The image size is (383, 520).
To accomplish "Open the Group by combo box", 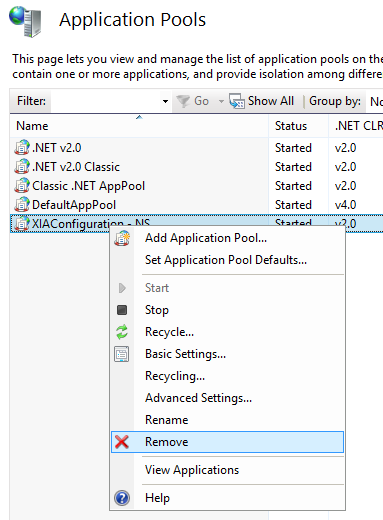I will [x=375, y=101].
